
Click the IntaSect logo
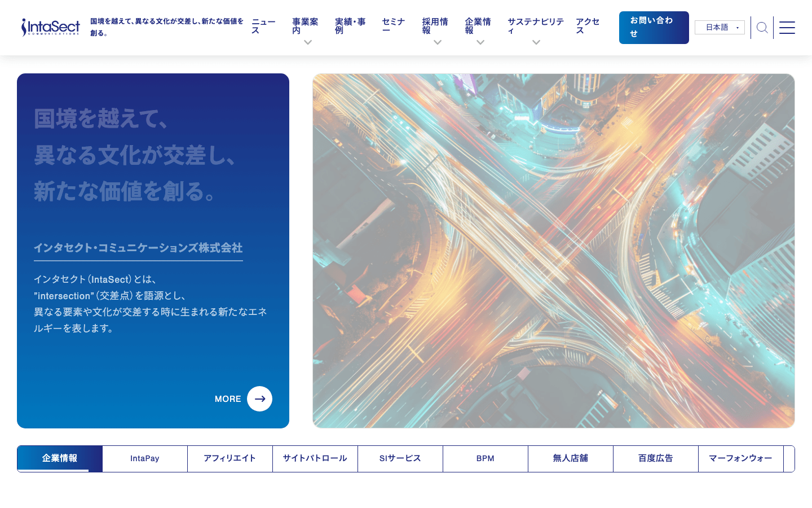(x=50, y=27)
